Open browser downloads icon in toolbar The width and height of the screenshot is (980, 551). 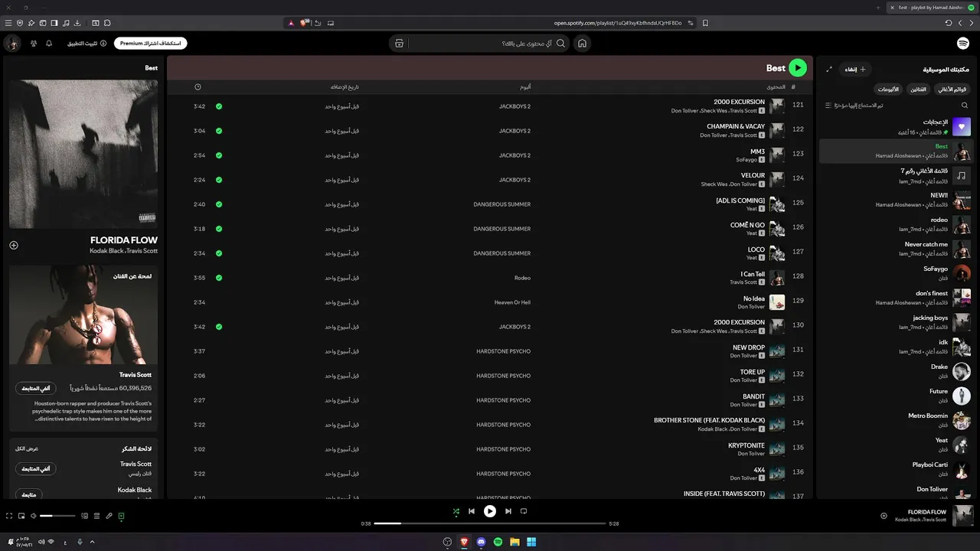point(78,23)
